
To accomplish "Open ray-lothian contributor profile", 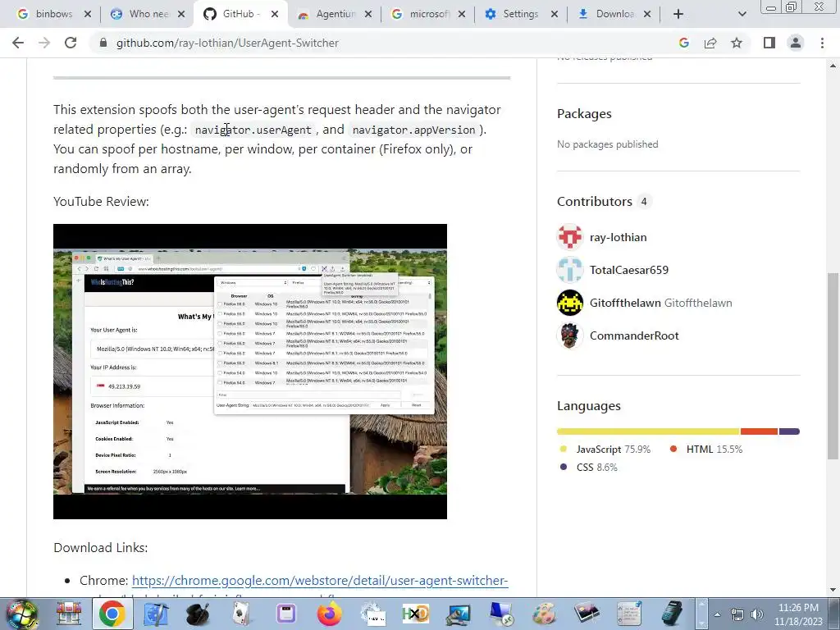I will (618, 237).
